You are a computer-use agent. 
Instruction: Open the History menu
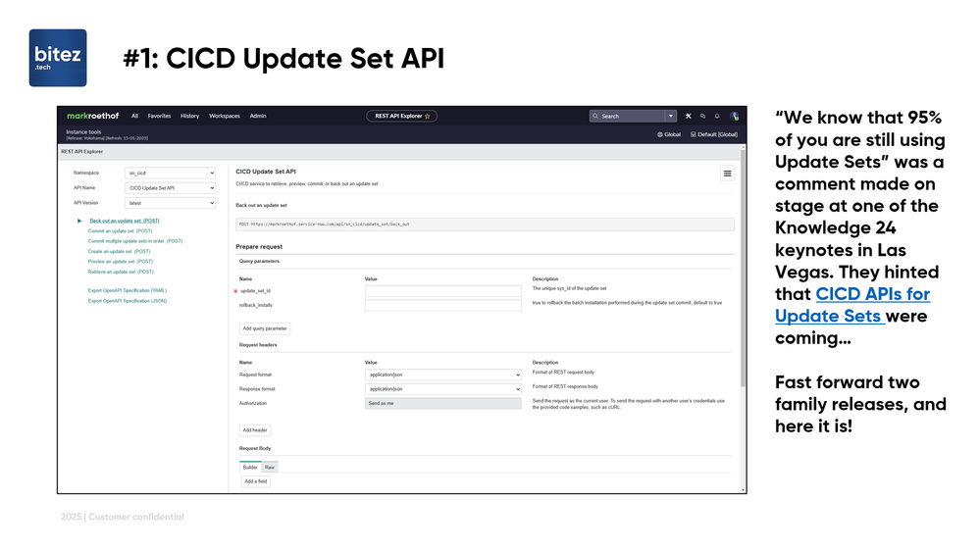point(190,117)
